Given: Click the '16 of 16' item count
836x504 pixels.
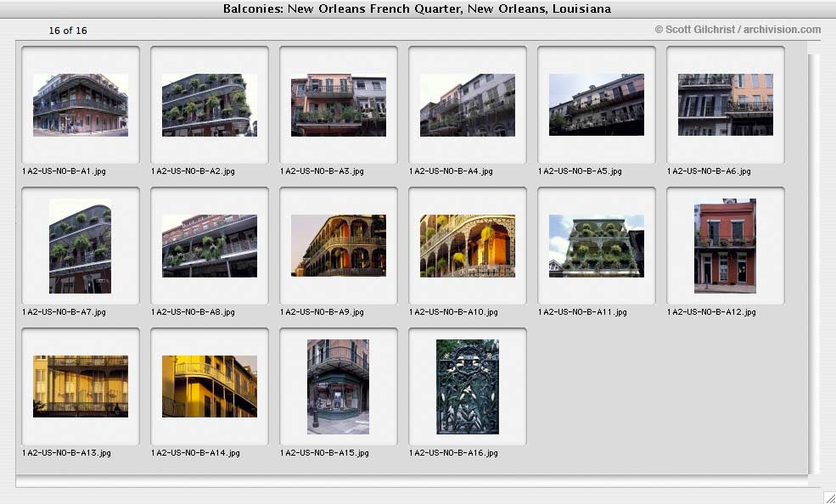Looking at the screenshot, I should tap(68, 31).
